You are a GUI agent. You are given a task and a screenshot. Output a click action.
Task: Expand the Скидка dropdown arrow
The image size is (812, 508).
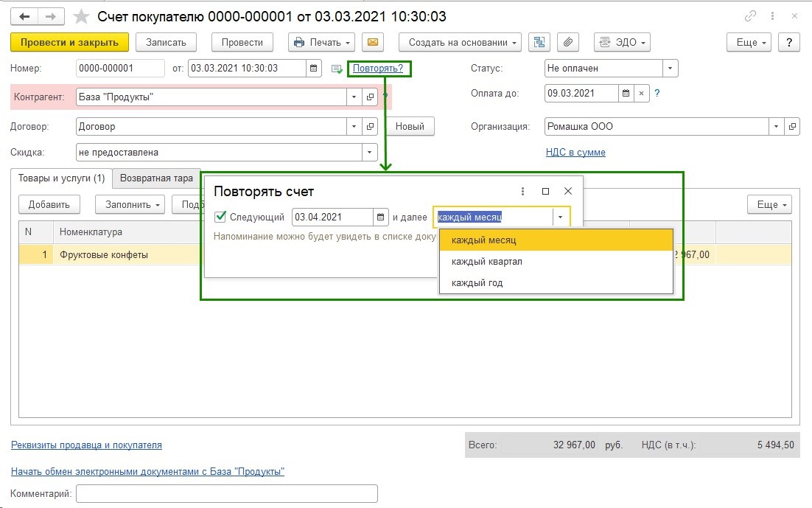(369, 153)
